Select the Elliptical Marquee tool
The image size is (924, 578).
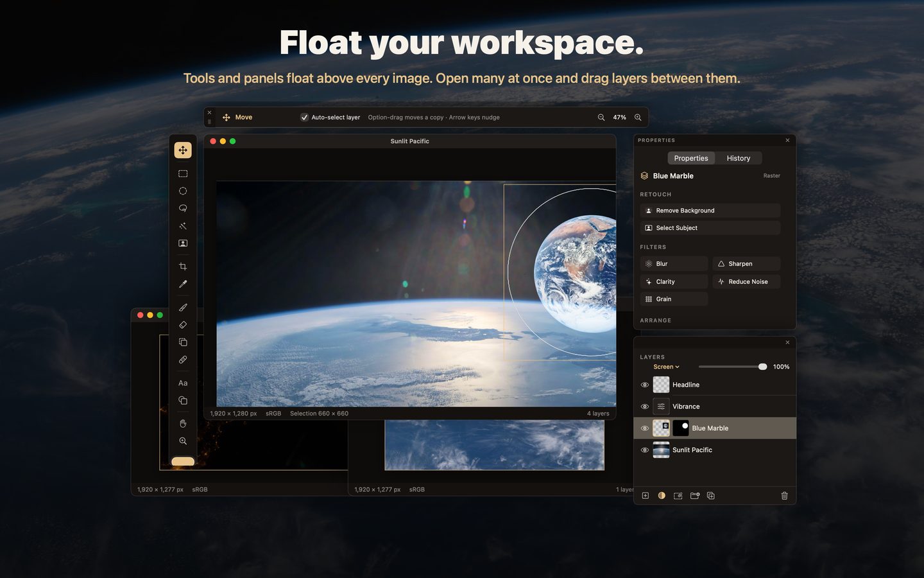tap(183, 191)
